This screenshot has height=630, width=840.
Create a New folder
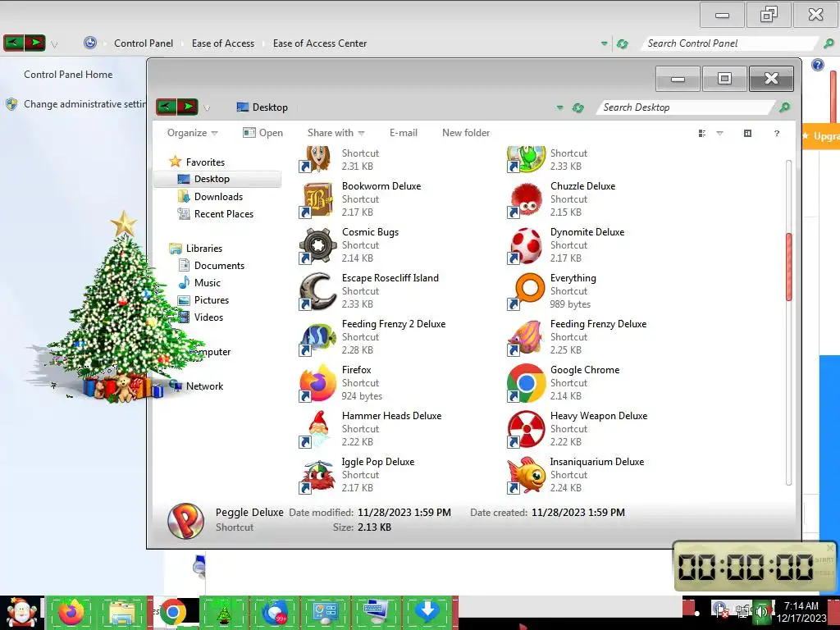coord(466,133)
